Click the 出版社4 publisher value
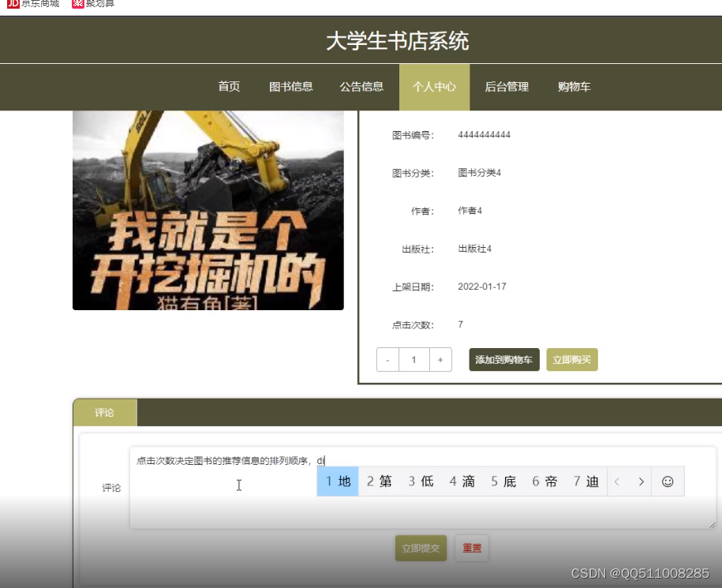The width and height of the screenshot is (722, 588). point(474,249)
